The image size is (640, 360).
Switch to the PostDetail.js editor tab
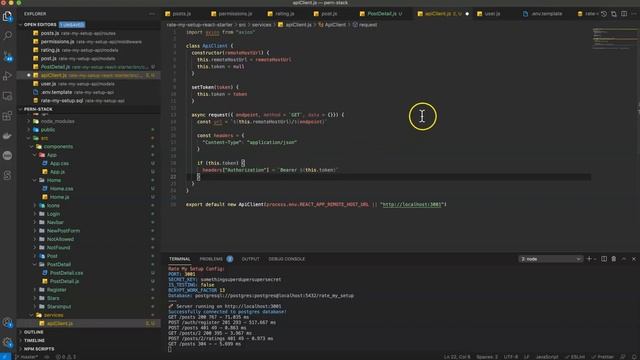point(382,14)
